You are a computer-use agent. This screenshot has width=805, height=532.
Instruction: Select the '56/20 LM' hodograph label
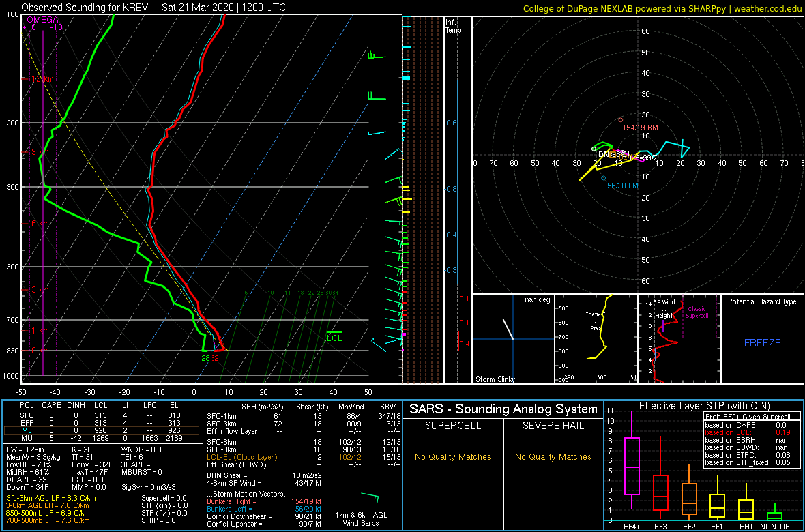[x=623, y=186]
